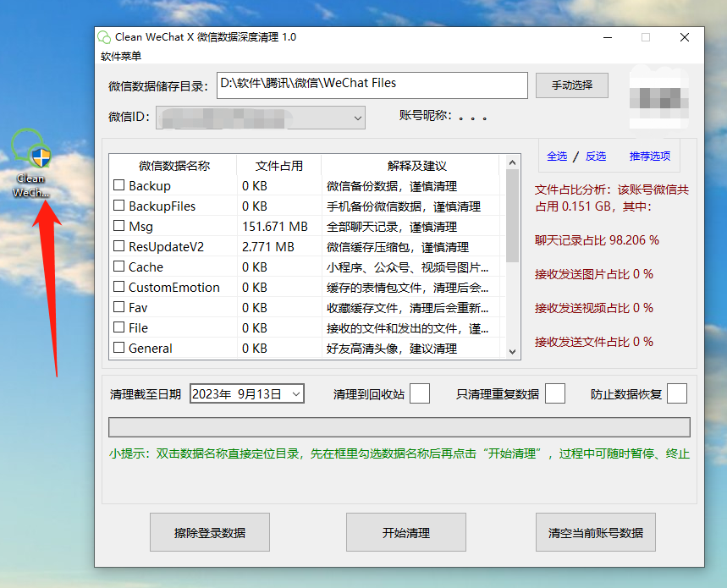This screenshot has height=588, width=727.
Task: Click the 聊天记录占比 98.206 % text
Action: point(597,240)
